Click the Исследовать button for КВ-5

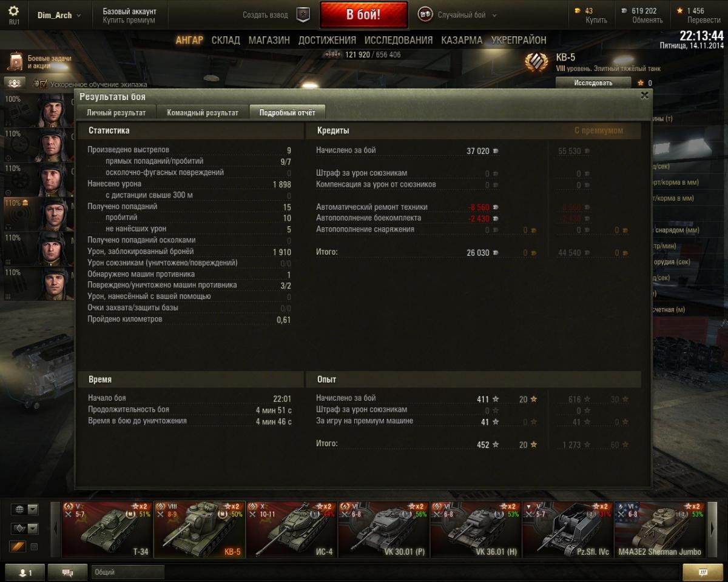(593, 83)
